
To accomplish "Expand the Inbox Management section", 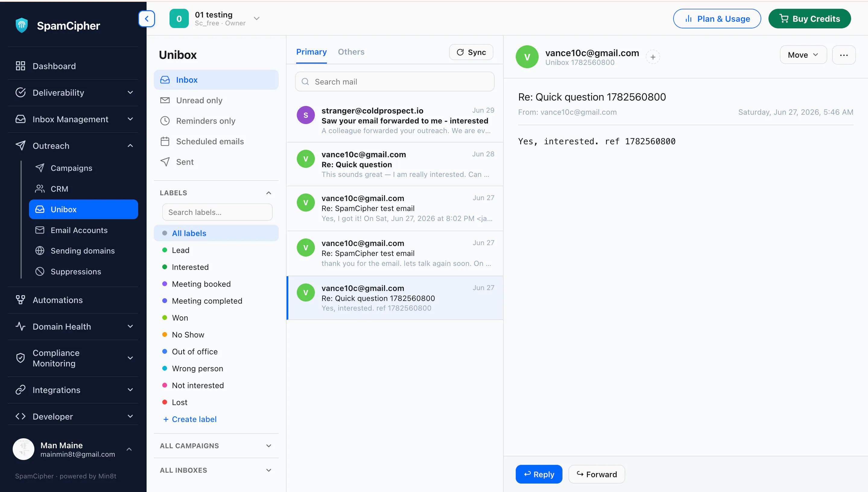I will (73, 119).
